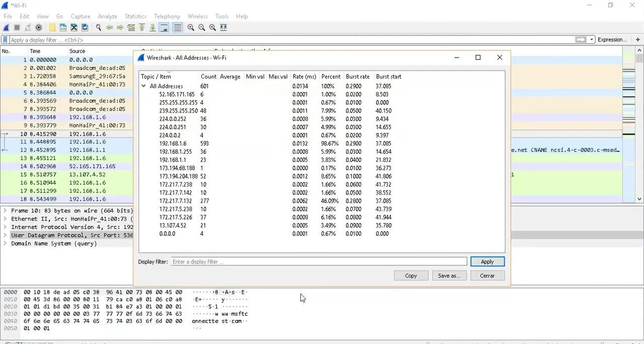Focus the statistics dialog Display filter field
The height and width of the screenshot is (344, 644).
[x=318, y=262]
